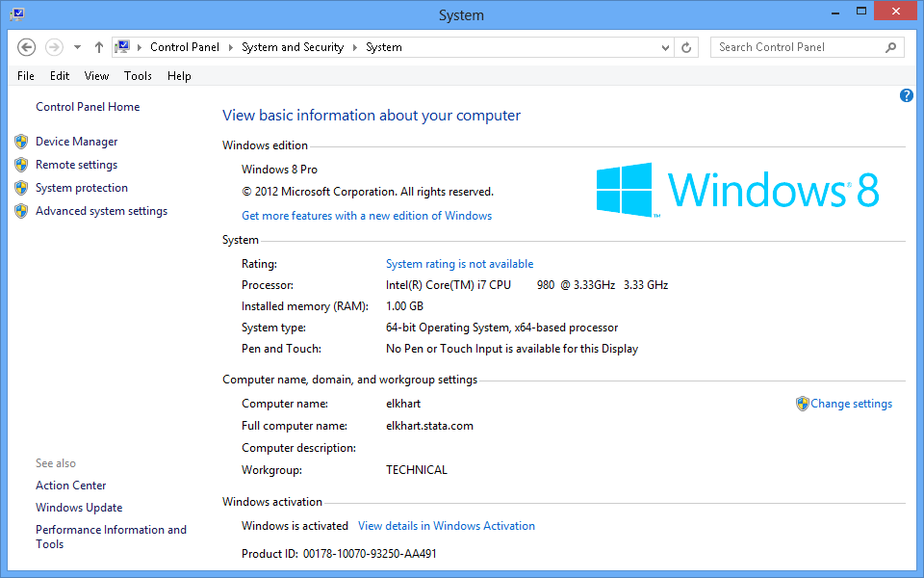Click the Back navigation arrow
The width and height of the screenshot is (924, 578).
pyautogui.click(x=27, y=47)
